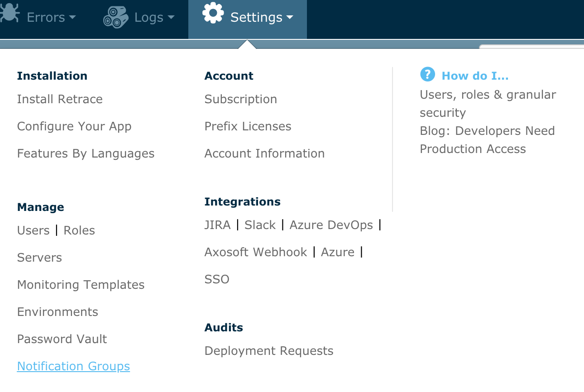Screen dimensions: 584x392
Task: Open Slack integration
Action: (x=260, y=225)
